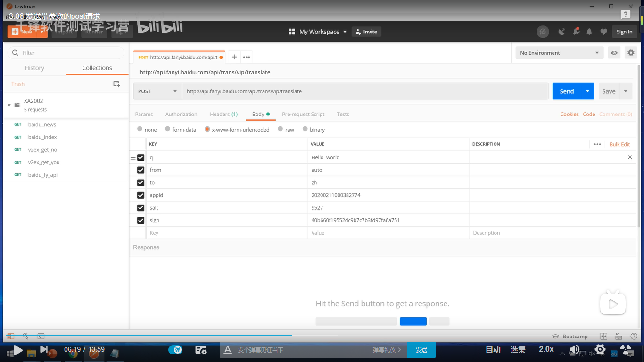
Task: Select the raw body type radio
Action: (x=281, y=129)
